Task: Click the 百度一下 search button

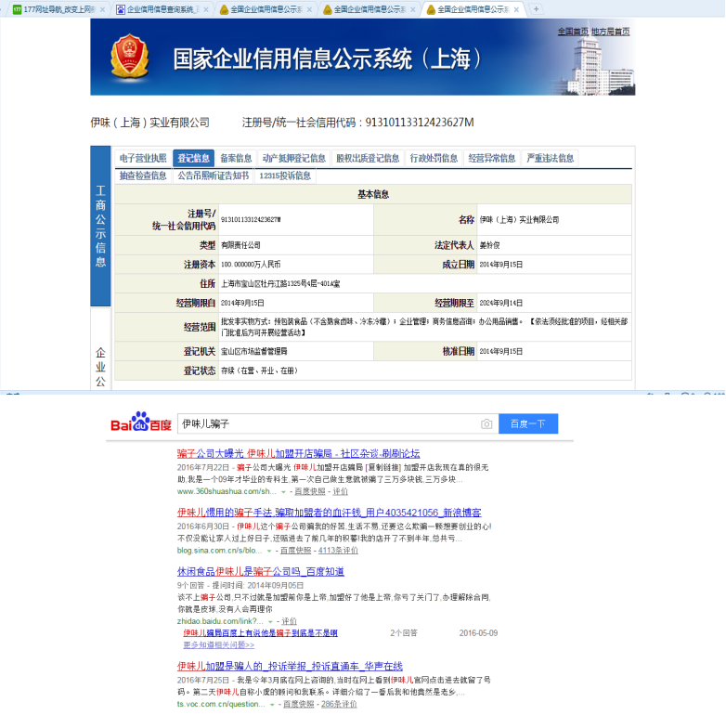Action: pyautogui.click(x=528, y=423)
